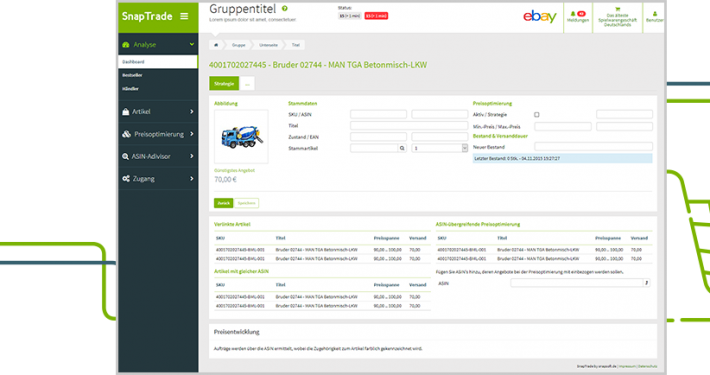The height and width of the screenshot is (375, 710).
Task: Select Händler in the sidebar
Action: (130, 89)
